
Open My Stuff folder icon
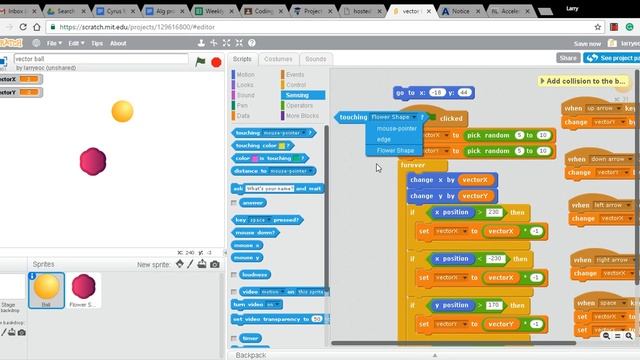click(x=611, y=43)
